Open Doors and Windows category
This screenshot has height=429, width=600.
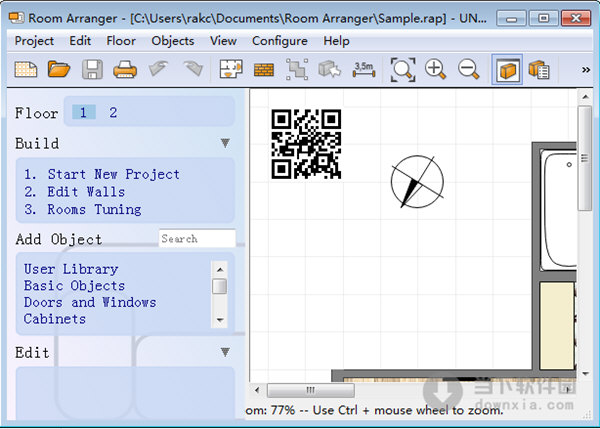[90, 302]
